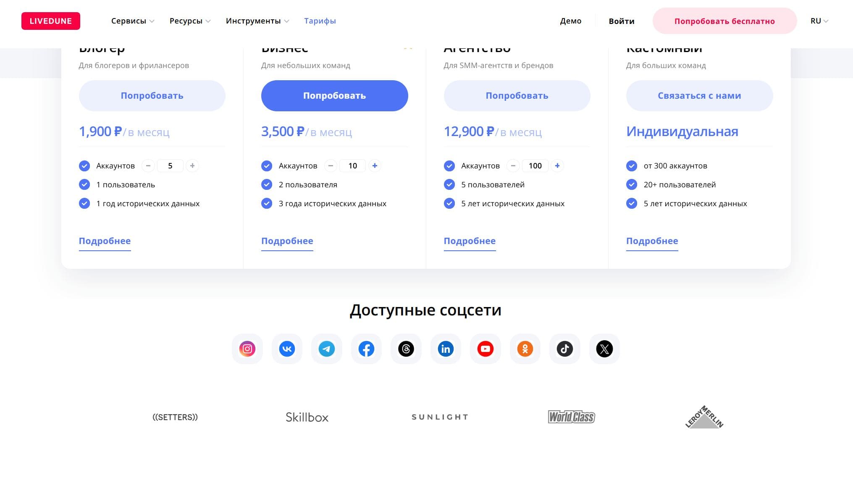Go to the Тарифы page
853x504 pixels.
click(320, 21)
